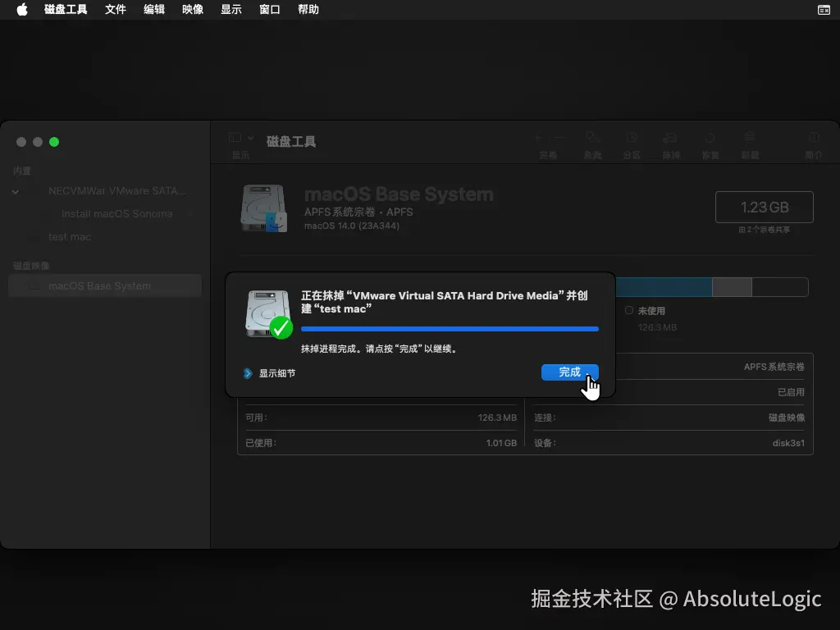Viewport: 840px width, 630px height.
Task: Click the 恢复 restore toolbar icon
Action: click(x=710, y=138)
